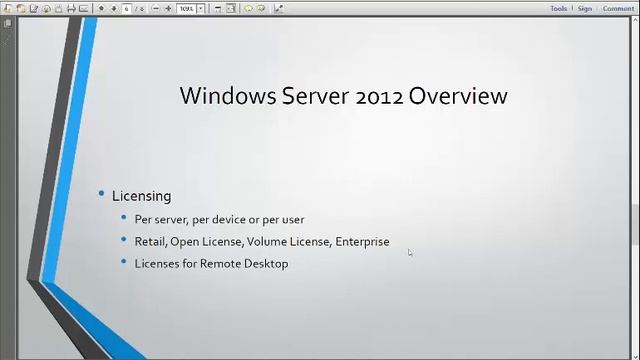This screenshot has width=640, height=360.
Task: Click the 'Retail, Open License, Volume License, Enterprise' line
Action: (x=262, y=242)
